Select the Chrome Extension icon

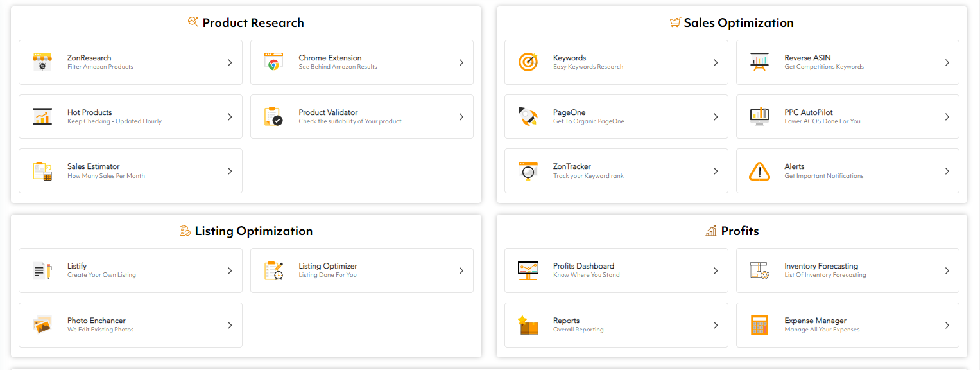pos(273,62)
